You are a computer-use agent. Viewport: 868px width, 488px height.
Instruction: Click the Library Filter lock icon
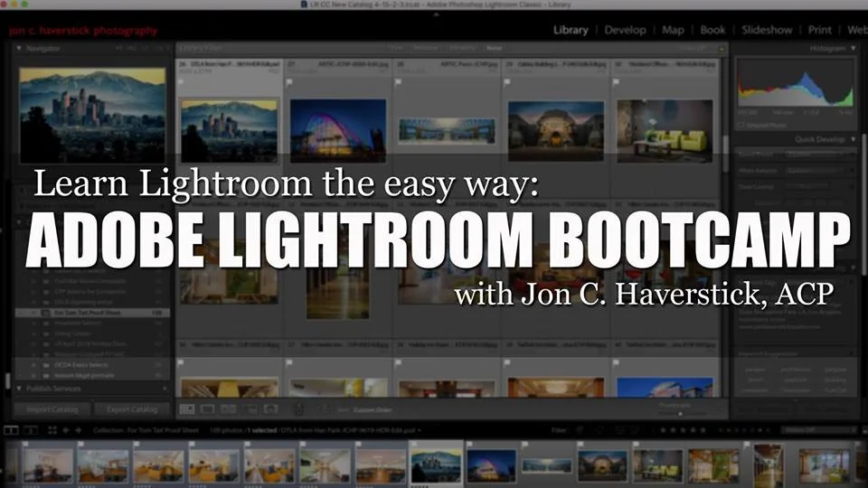point(722,49)
